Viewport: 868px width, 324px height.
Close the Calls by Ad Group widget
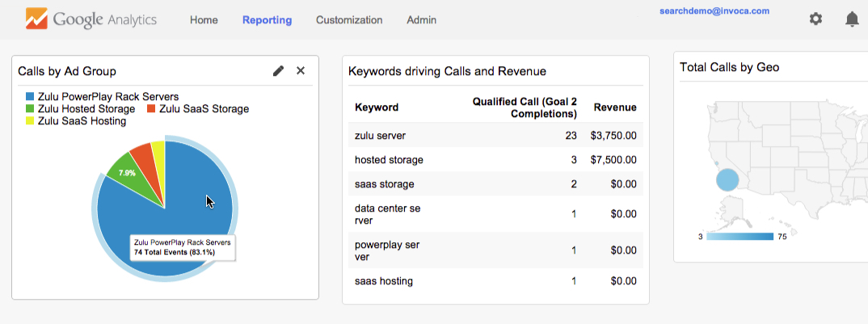click(301, 70)
